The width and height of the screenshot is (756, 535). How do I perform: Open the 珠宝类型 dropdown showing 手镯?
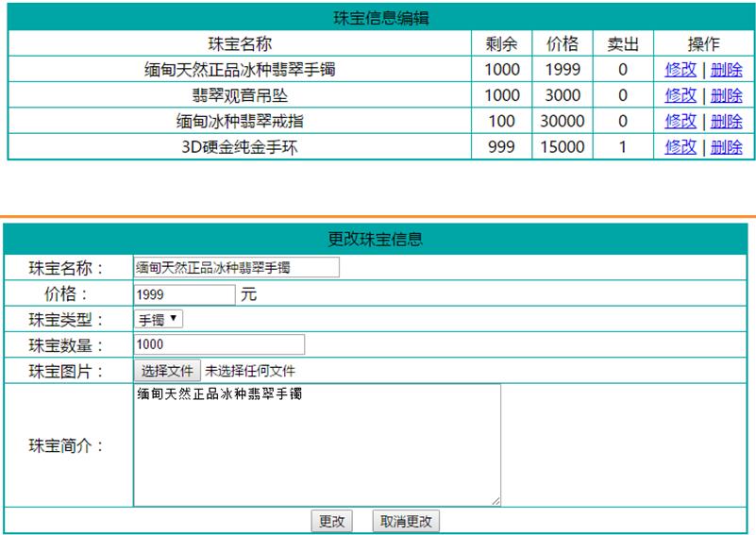159,319
